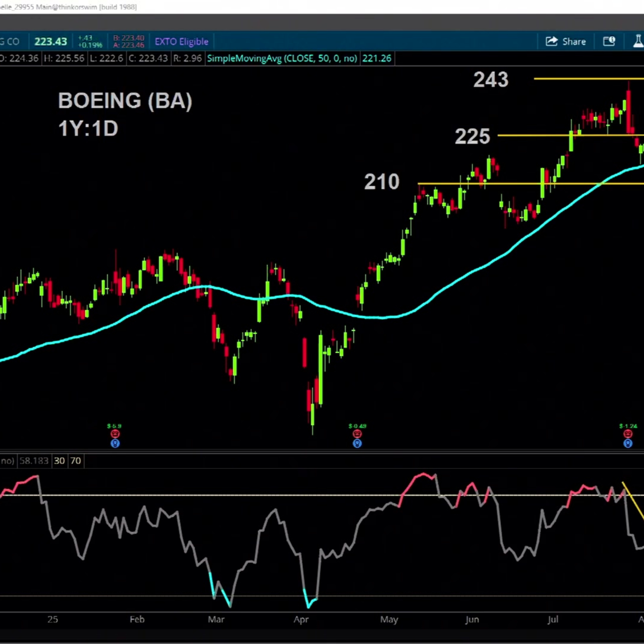Open the 1Y:1D timeframe selector
Viewport: 644px width, 644px height.
pos(88,128)
